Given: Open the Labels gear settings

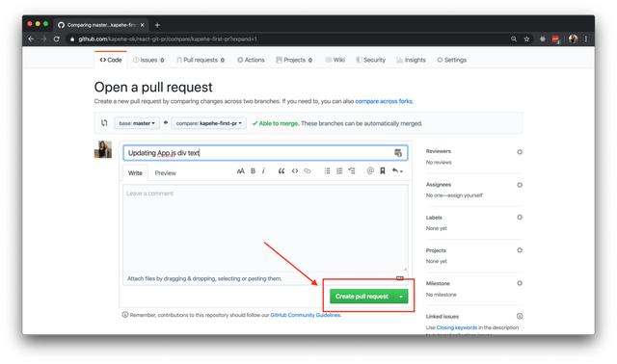Looking at the screenshot, I should (520, 217).
